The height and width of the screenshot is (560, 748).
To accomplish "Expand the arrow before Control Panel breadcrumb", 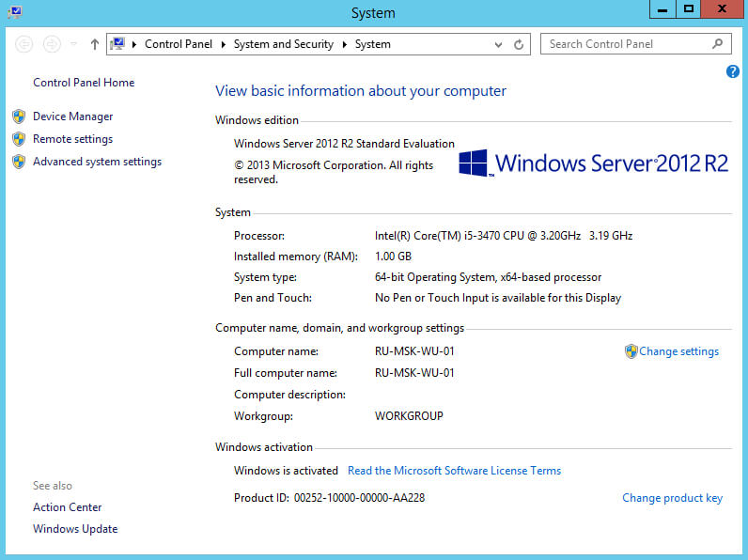I will [134, 44].
